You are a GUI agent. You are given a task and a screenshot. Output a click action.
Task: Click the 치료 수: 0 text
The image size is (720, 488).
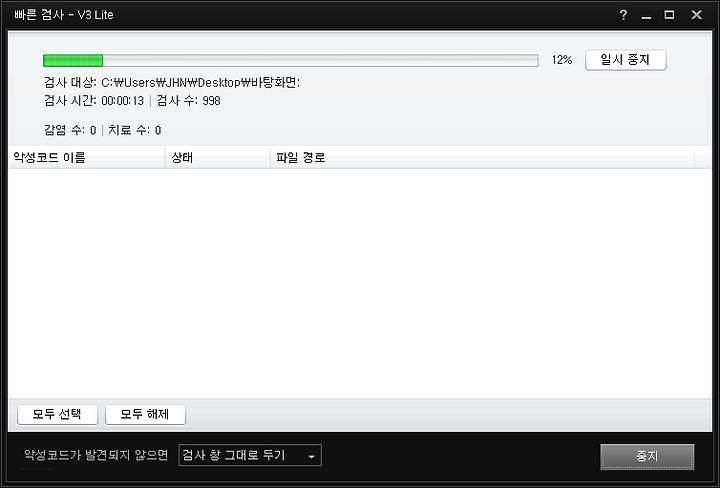click(135, 130)
